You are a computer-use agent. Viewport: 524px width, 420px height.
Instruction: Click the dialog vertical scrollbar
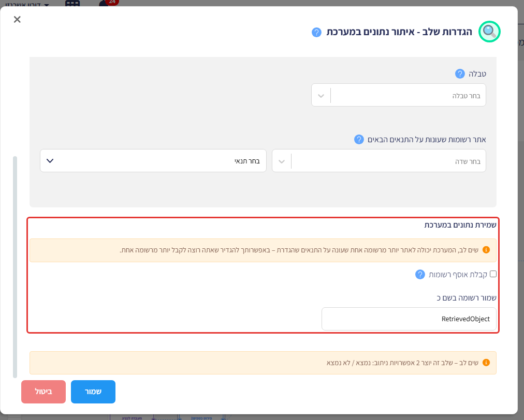[14, 267]
